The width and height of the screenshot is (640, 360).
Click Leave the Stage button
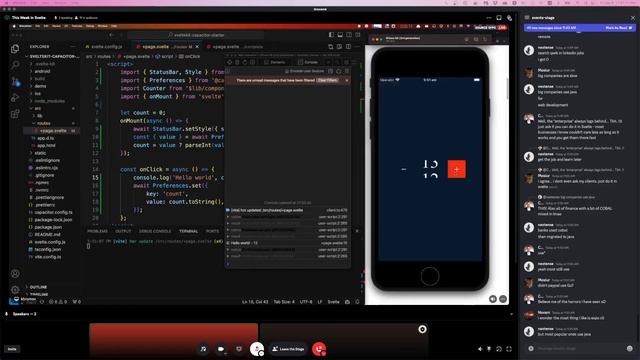click(288, 349)
